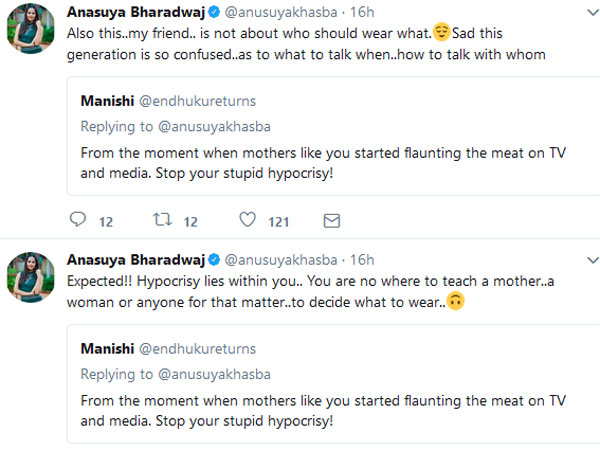Open second tweet's profile avatar
Screen dimensions: 600x450
pyautogui.click(x=30, y=277)
